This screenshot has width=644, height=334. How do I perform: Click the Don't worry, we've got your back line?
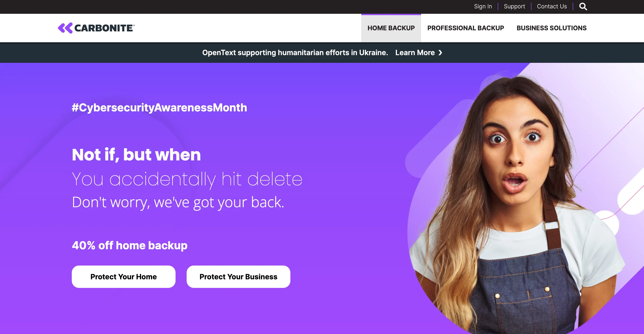point(178,202)
